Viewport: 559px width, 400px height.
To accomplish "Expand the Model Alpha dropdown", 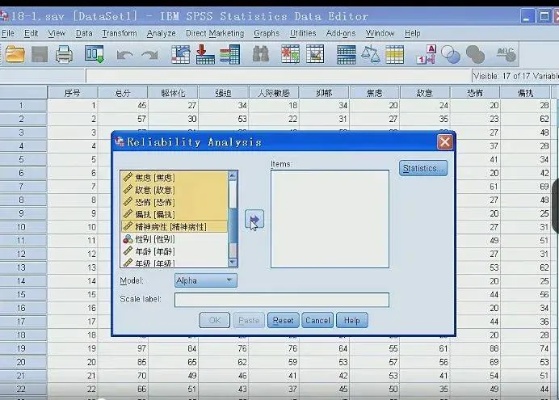I will [206, 281].
